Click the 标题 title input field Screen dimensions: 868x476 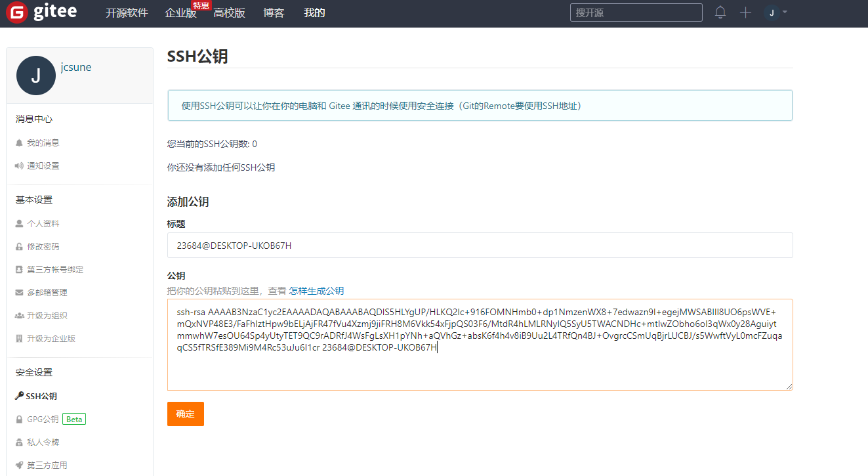[480, 246]
